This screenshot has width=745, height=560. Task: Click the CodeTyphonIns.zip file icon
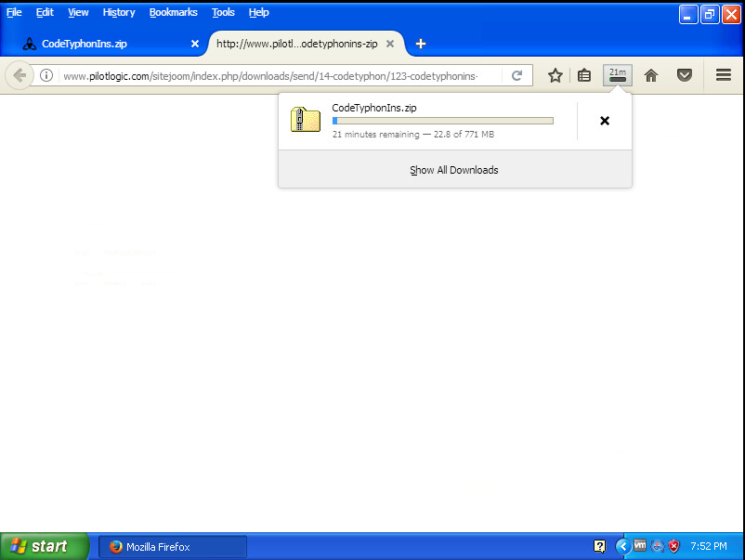pos(305,120)
